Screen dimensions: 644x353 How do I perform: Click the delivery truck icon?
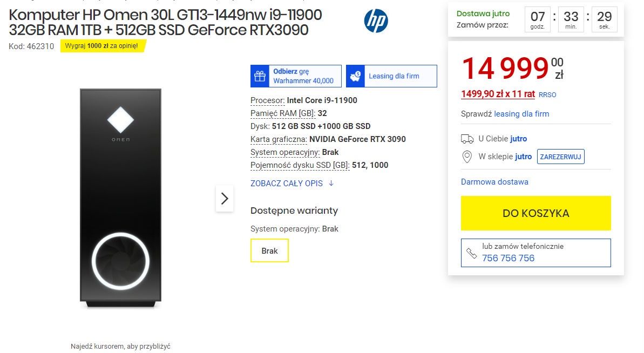click(467, 139)
